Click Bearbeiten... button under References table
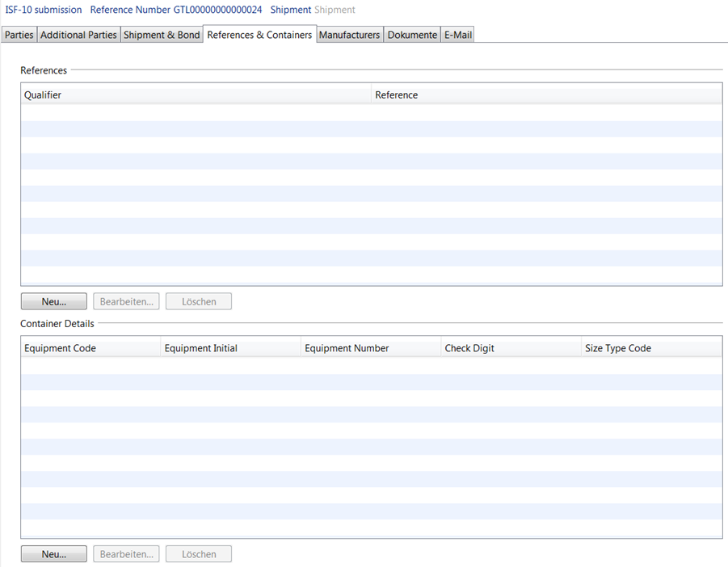 point(126,301)
